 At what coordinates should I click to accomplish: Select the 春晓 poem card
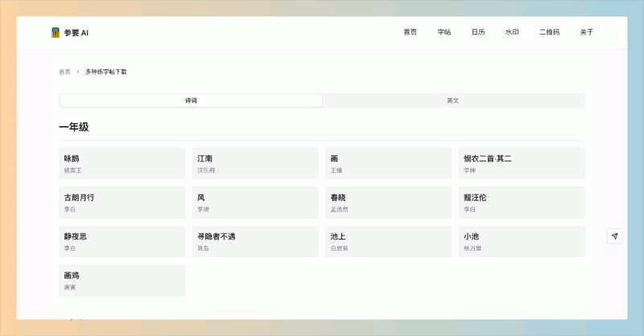(389, 203)
